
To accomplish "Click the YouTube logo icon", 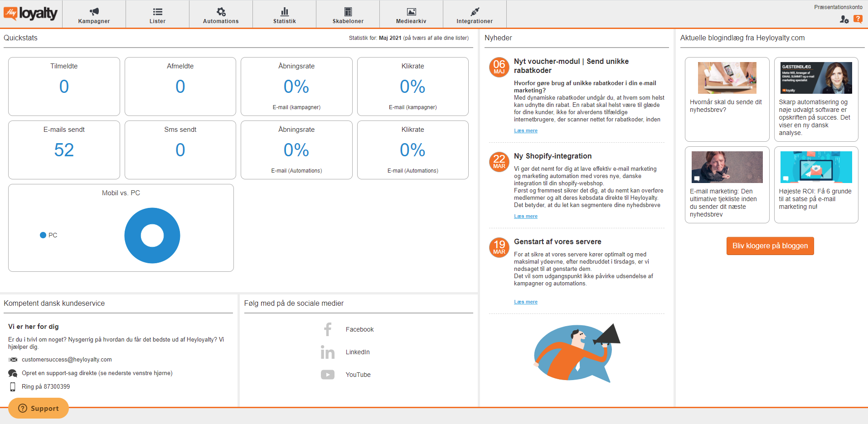I will point(328,375).
